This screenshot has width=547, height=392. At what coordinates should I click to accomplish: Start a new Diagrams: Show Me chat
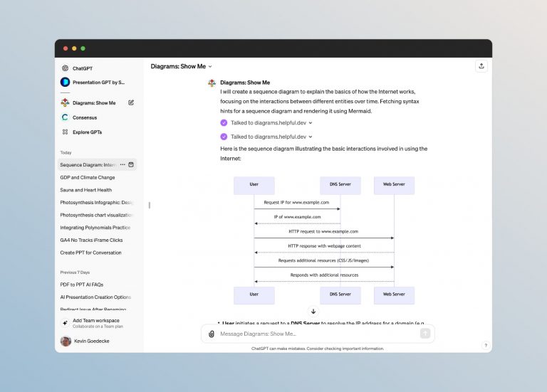pos(131,102)
